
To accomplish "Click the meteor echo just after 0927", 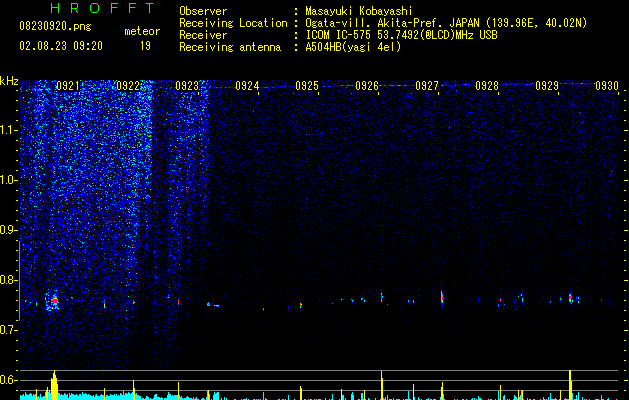I will (x=442, y=298).
